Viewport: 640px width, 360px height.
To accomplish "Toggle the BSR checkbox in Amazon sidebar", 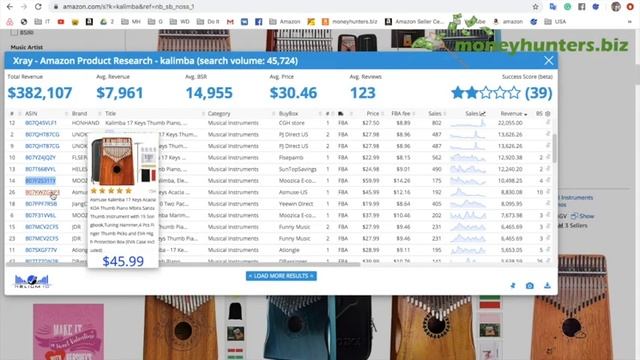I will [x=14, y=32].
